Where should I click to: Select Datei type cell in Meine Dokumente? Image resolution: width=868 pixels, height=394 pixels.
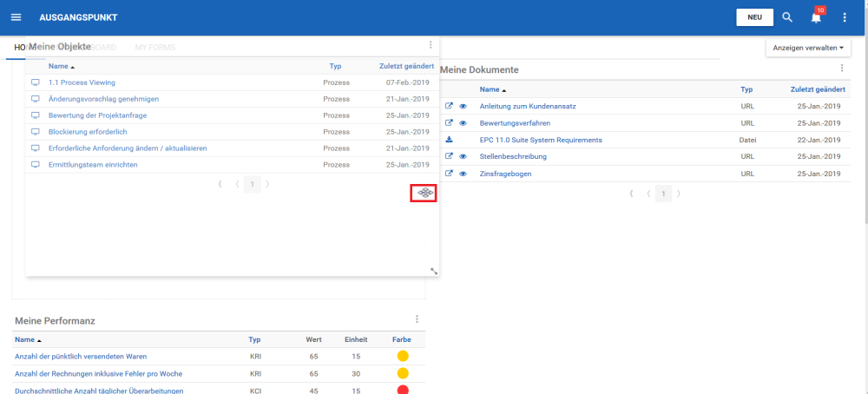click(747, 140)
